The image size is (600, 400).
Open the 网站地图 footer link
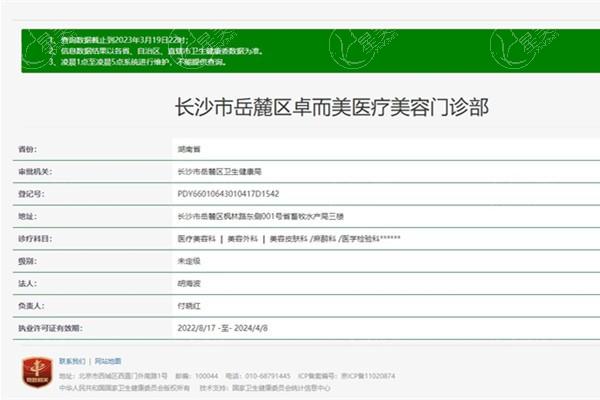click(x=108, y=361)
